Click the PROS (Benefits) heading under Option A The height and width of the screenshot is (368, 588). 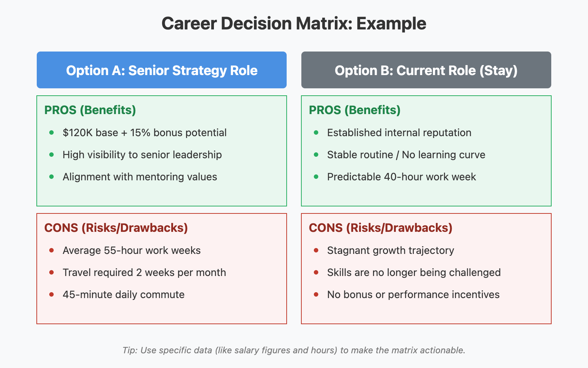click(x=90, y=110)
